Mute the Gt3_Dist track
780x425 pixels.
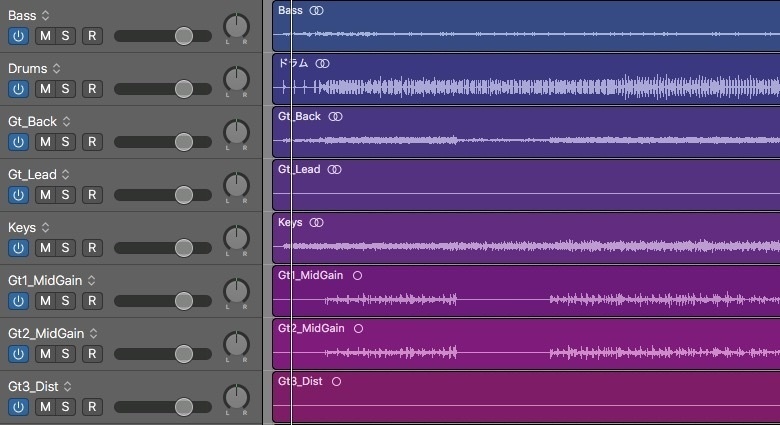(45, 407)
